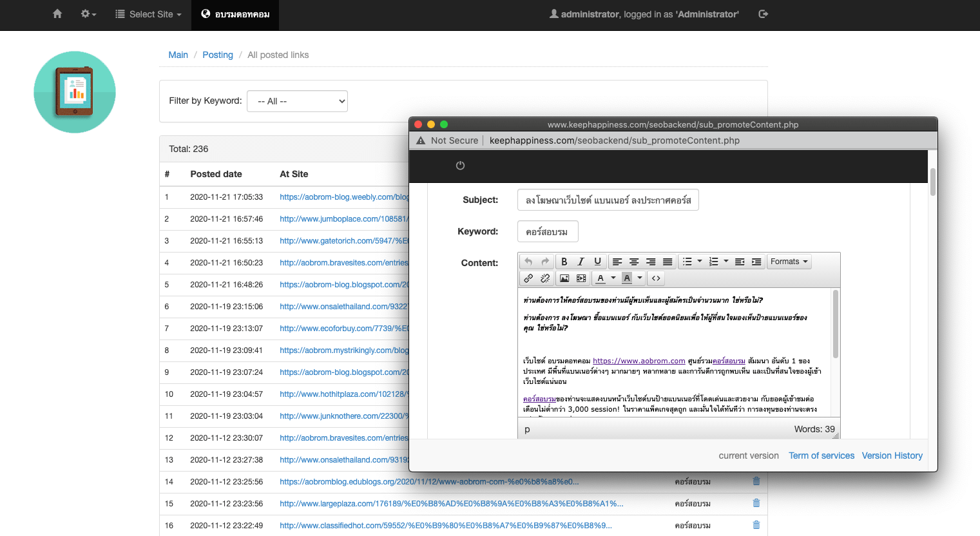Viewport: 980px width, 536px height.
Task: Go to home via house icon
Action: coord(57,14)
